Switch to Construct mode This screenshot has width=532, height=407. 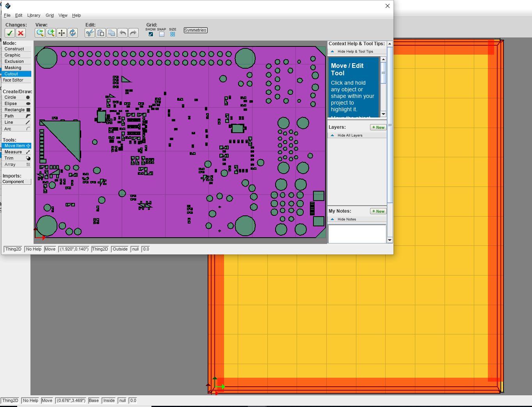pos(16,49)
